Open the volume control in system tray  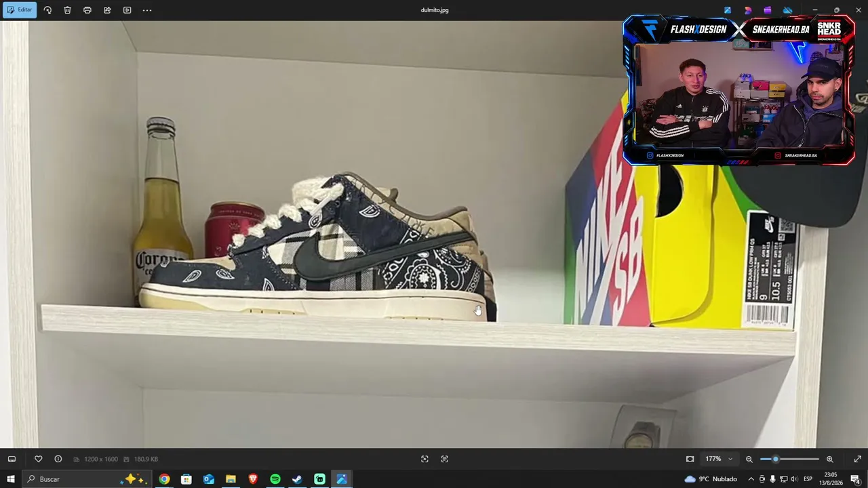tap(794, 479)
